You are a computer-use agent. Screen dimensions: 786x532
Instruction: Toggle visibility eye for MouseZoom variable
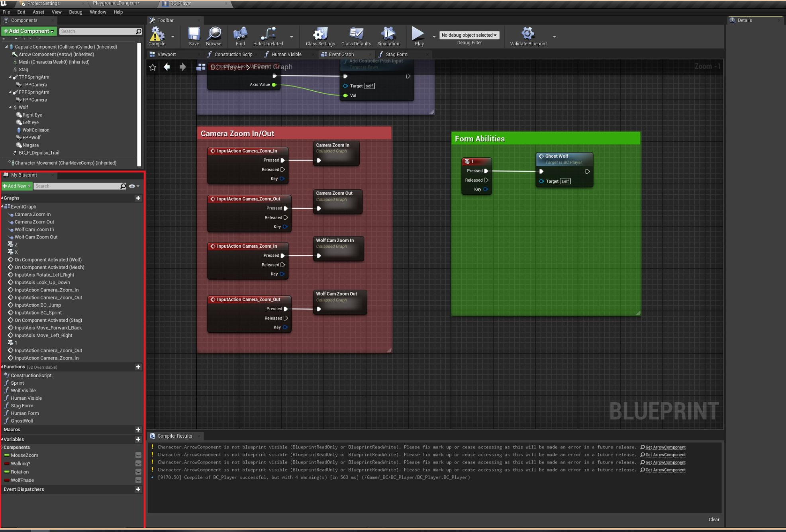click(138, 455)
